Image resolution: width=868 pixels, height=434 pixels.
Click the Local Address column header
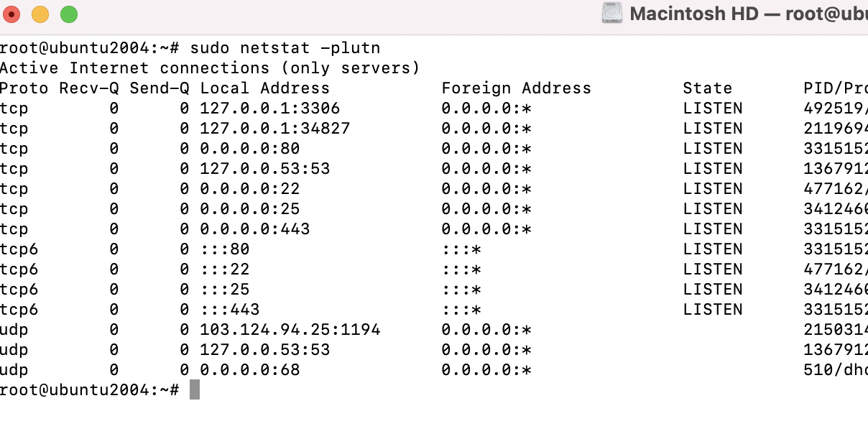tap(265, 88)
